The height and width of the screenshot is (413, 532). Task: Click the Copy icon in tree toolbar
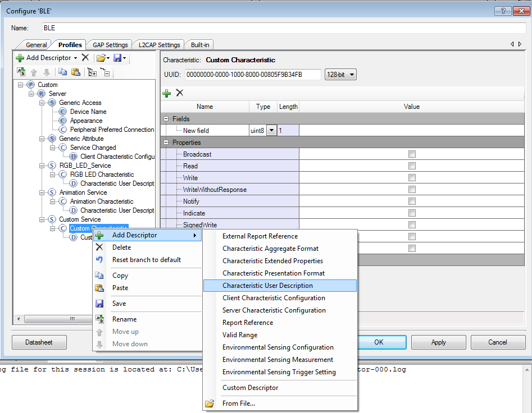(x=63, y=72)
